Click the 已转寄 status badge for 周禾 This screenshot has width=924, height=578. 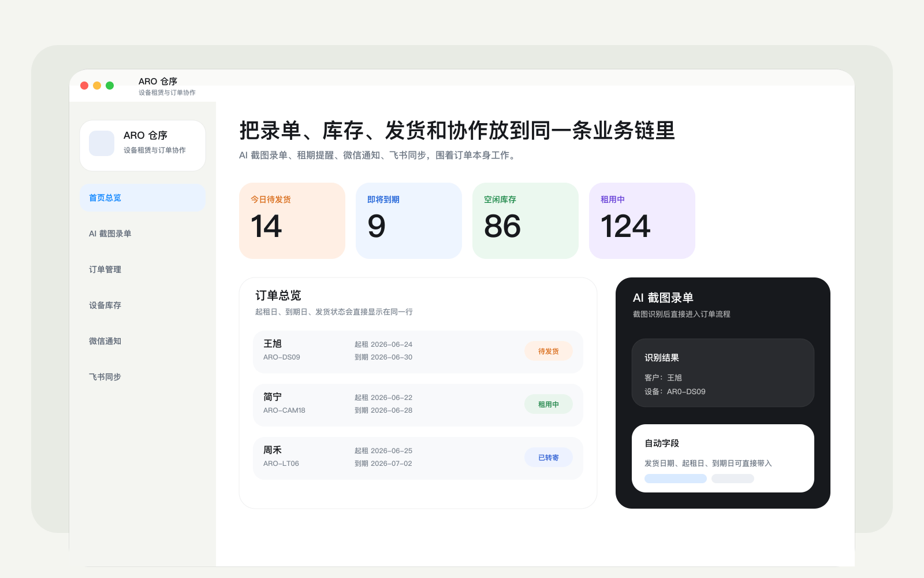[549, 457]
